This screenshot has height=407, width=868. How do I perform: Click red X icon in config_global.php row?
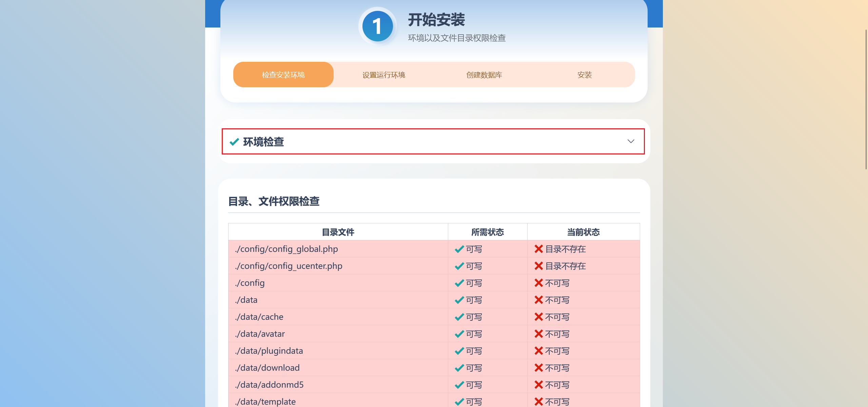pos(538,249)
